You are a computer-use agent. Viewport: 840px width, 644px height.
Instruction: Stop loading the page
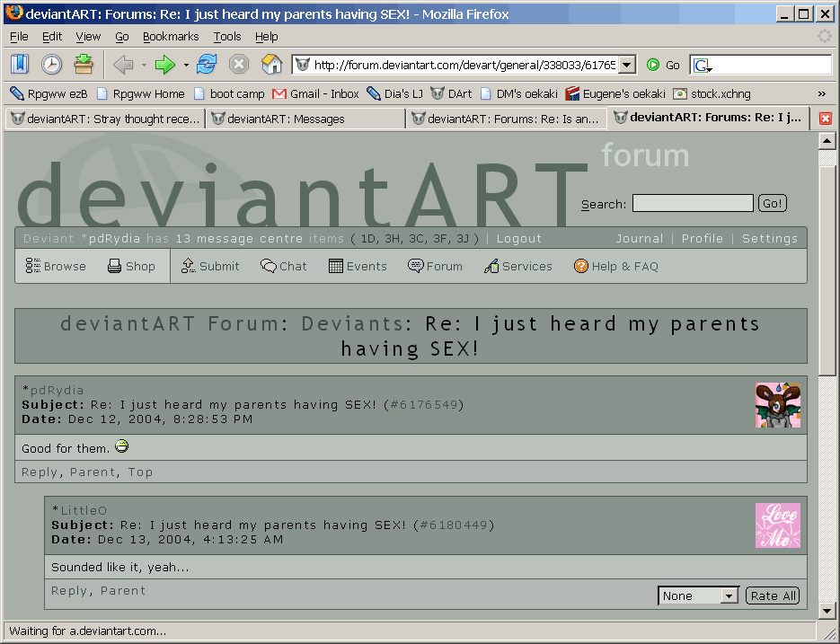239,65
